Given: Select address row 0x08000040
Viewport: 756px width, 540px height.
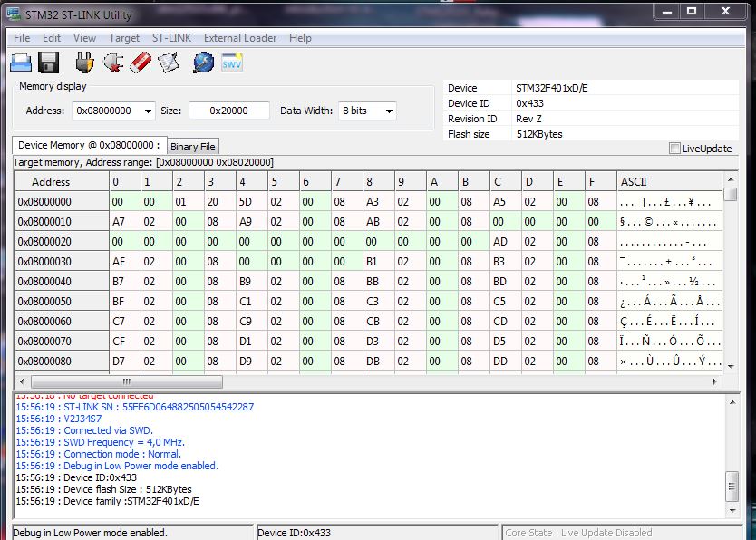Looking at the screenshot, I should point(63,281).
